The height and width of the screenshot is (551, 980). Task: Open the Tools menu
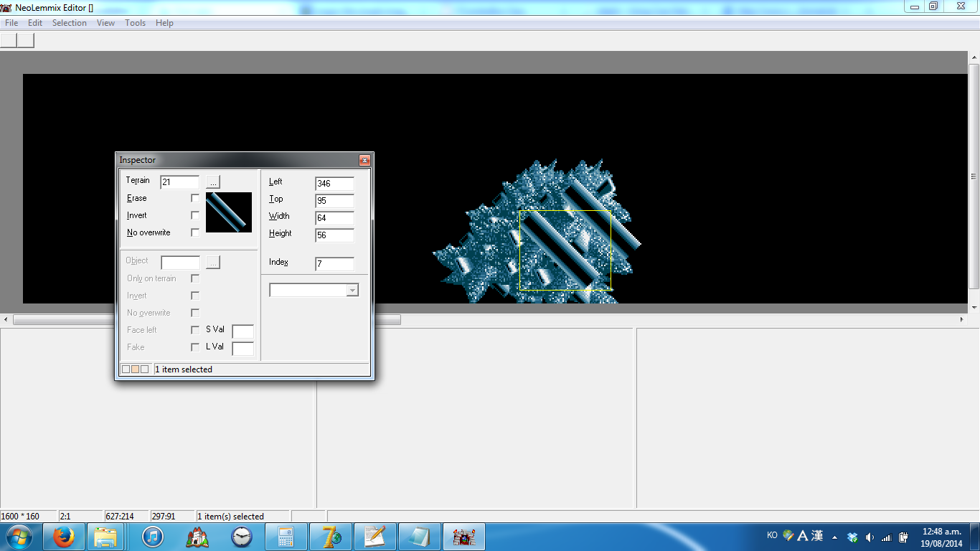135,23
